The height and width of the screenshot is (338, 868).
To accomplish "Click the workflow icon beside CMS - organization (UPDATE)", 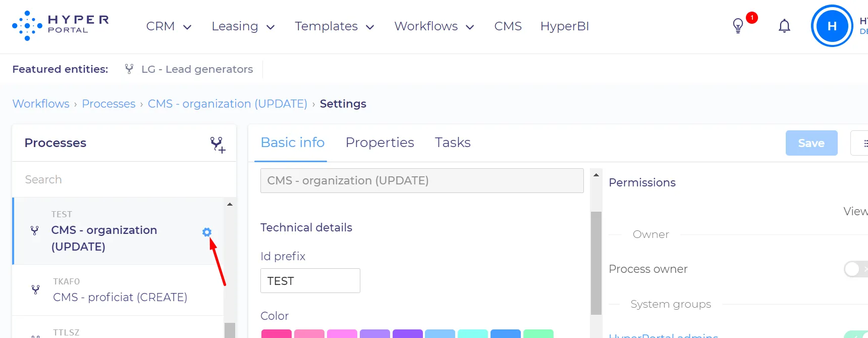I will point(35,231).
